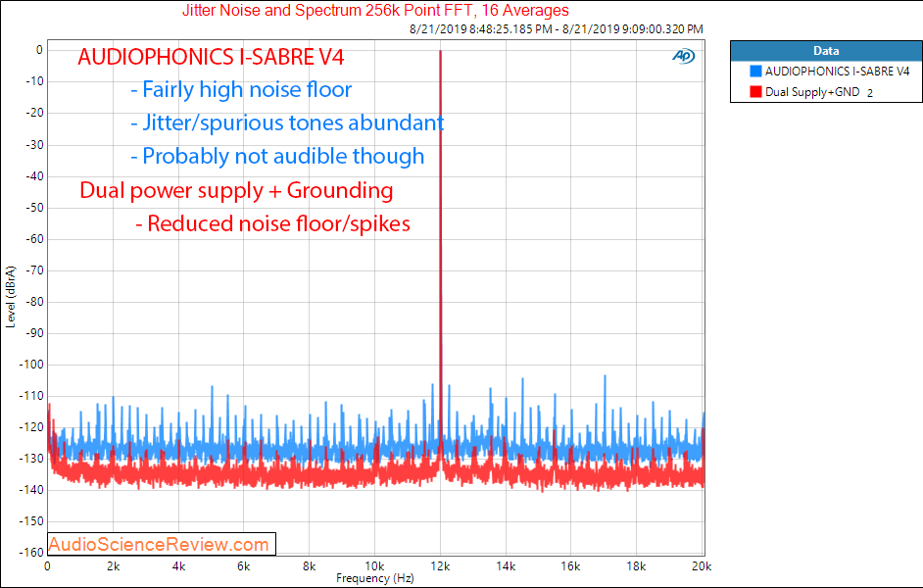Click the Data legend header
The width and height of the screenshot is (923, 588).
coord(826,51)
